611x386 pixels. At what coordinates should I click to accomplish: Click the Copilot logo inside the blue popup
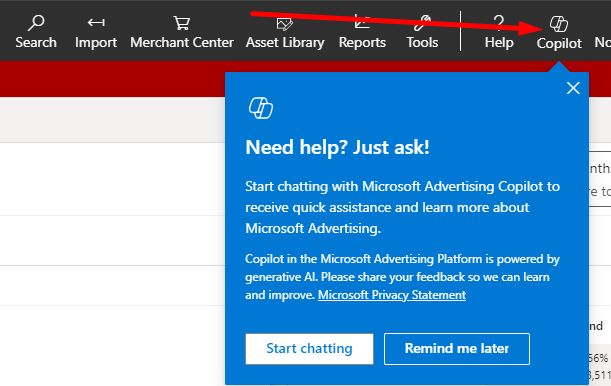[x=261, y=108]
